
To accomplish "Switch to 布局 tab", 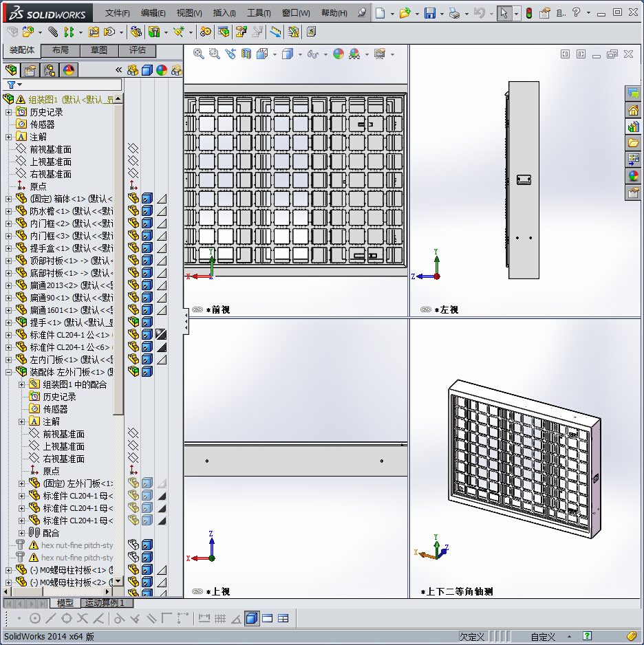I will pyautogui.click(x=61, y=50).
